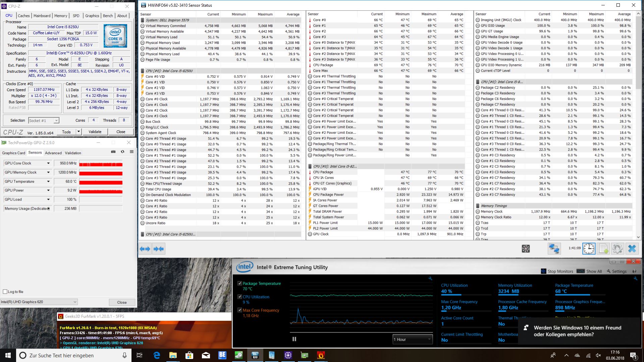This screenshot has height=362, width=644.
Task: Open CPU-Z Tools dropdown arrow
Action: [78, 132]
